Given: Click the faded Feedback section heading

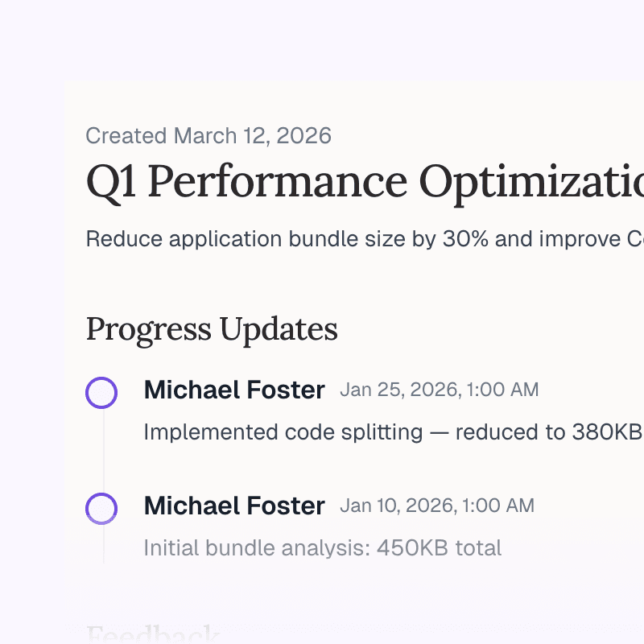Looking at the screenshot, I should pos(153,636).
